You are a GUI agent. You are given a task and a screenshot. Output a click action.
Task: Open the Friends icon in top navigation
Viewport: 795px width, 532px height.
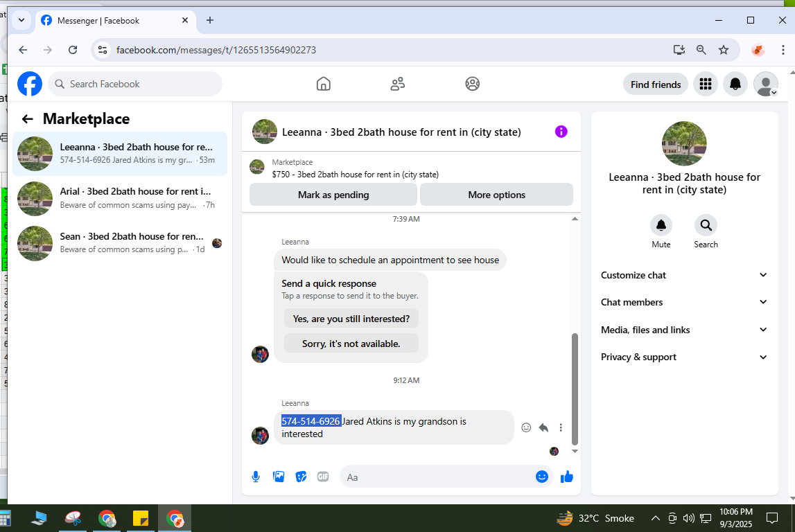click(x=398, y=84)
